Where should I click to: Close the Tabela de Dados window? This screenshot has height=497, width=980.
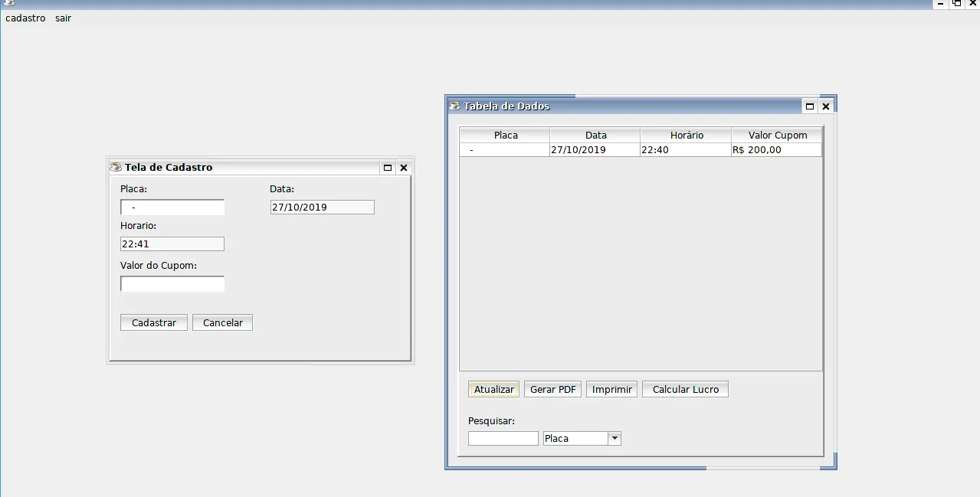(x=826, y=106)
